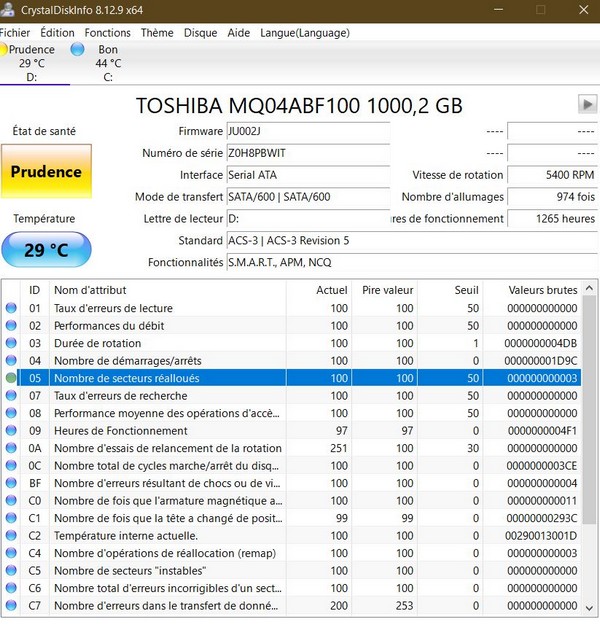Open the Fonctions menu
The height and width of the screenshot is (625, 600).
108,33
